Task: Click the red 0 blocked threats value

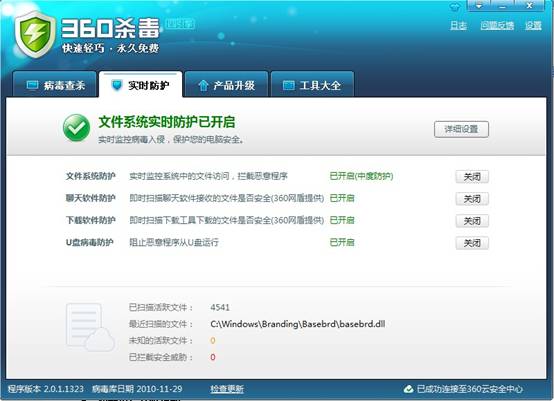Action: click(213, 357)
